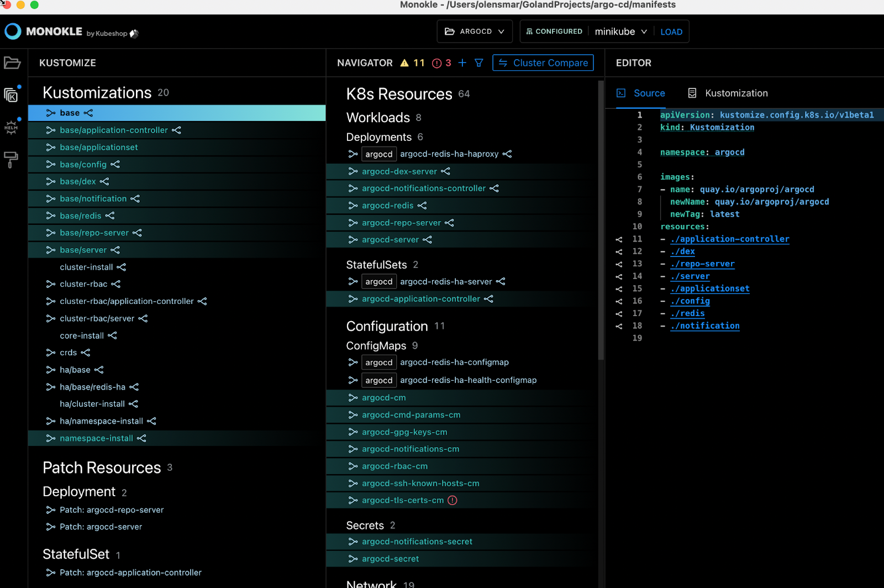Click the LOAD cluster button
Viewport: 884px width, 588px height.
click(x=671, y=32)
